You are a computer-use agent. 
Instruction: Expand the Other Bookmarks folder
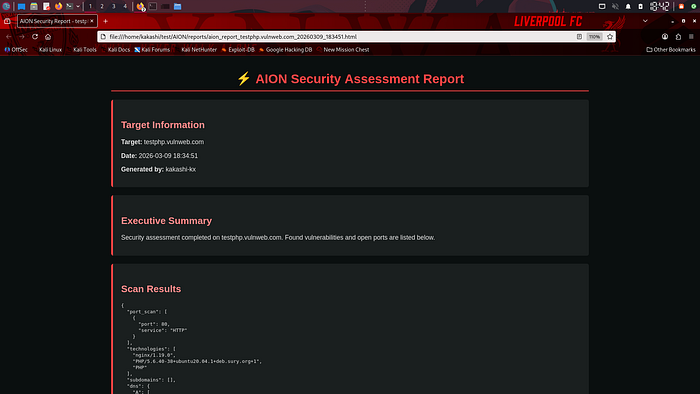[x=671, y=50]
